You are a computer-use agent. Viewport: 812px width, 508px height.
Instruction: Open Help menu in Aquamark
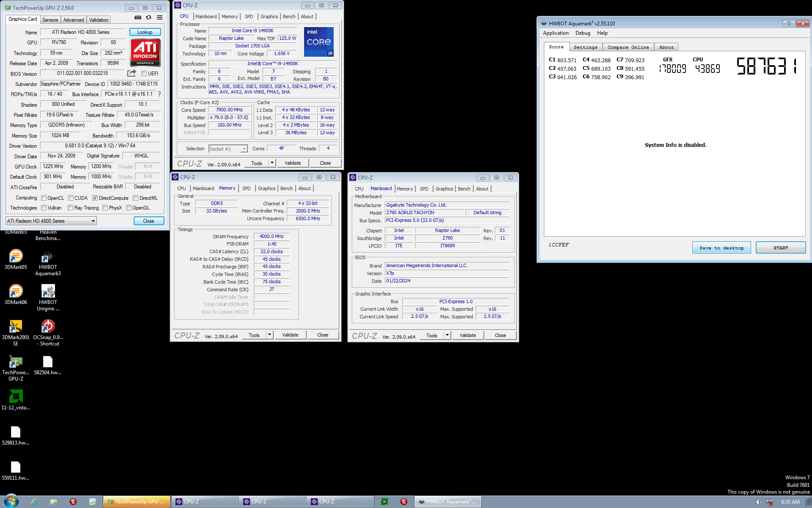[602, 33]
